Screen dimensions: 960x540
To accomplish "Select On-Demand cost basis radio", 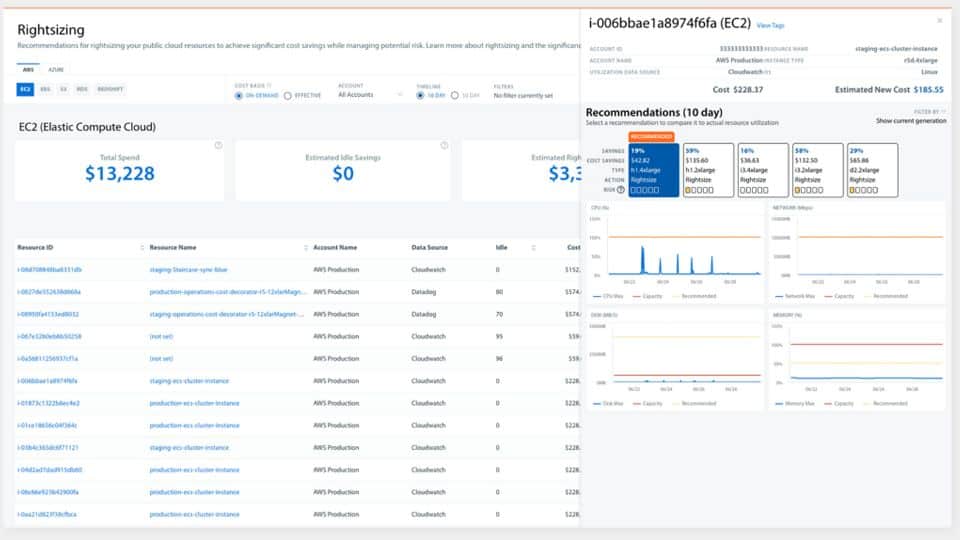I will pos(239,96).
